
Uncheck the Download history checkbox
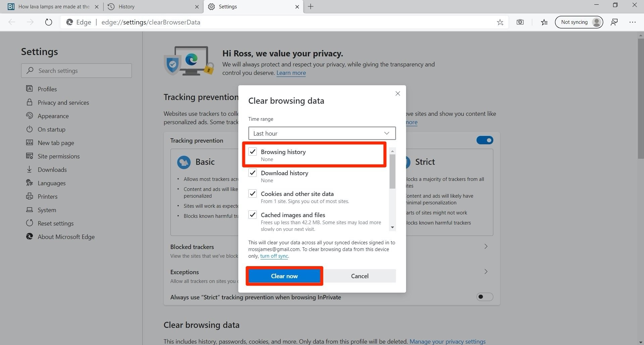click(252, 173)
